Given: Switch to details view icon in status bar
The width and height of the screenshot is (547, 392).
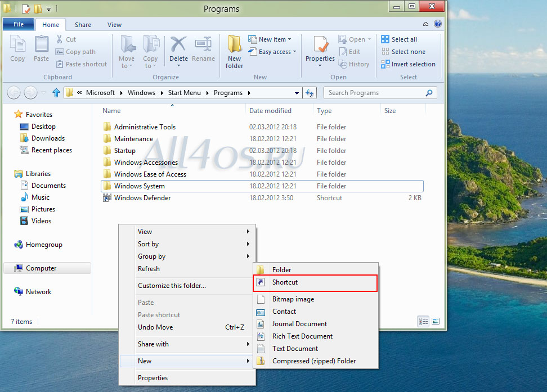Looking at the screenshot, I should 423,321.
